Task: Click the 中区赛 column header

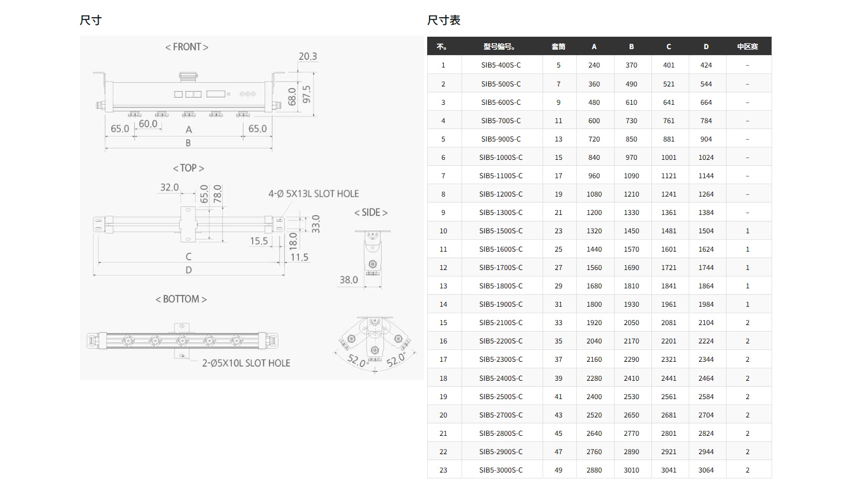Action: coord(747,46)
